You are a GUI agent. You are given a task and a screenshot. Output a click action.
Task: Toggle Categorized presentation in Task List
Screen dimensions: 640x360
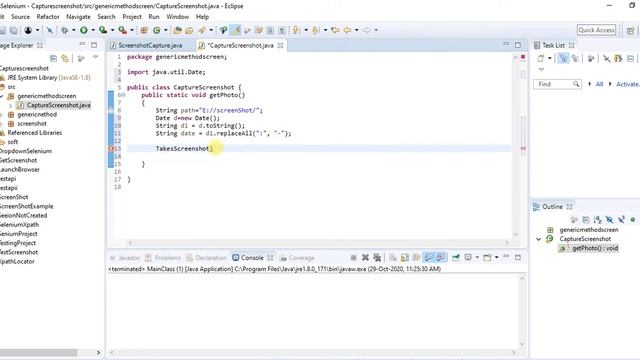point(563,59)
